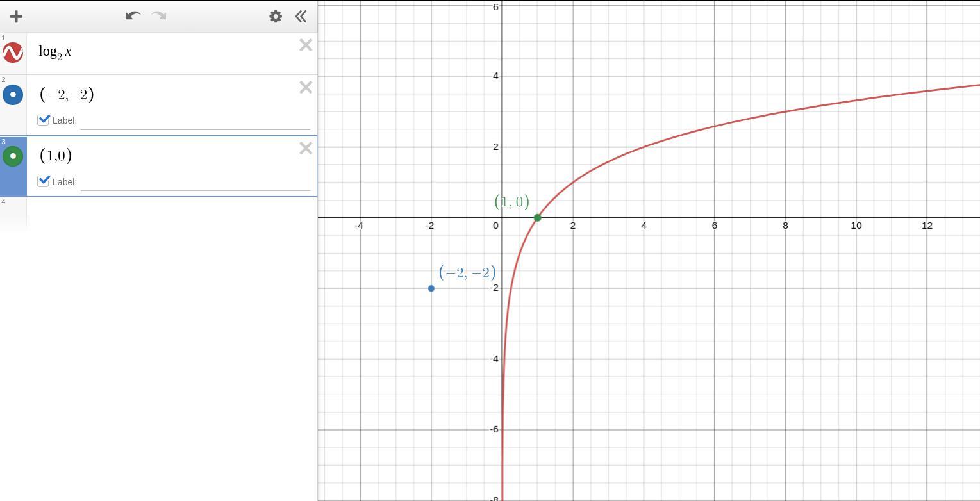Click the redo arrow icon
The image size is (980, 501).
point(159,15)
